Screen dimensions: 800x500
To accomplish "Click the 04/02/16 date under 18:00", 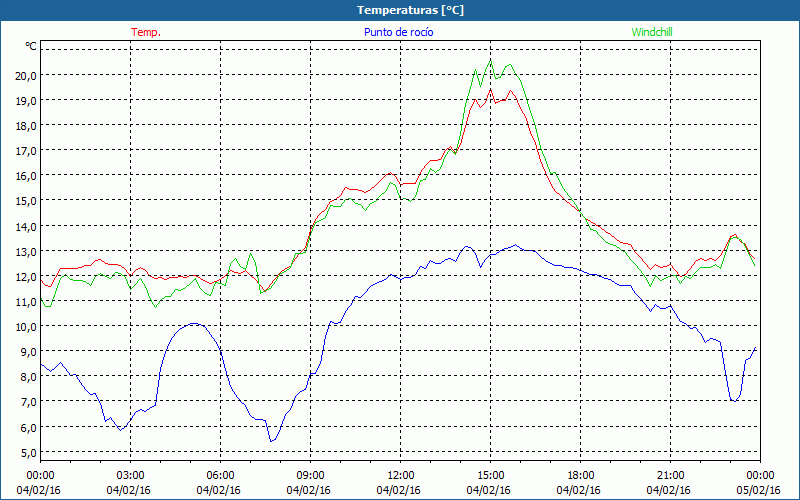I will [578, 490].
